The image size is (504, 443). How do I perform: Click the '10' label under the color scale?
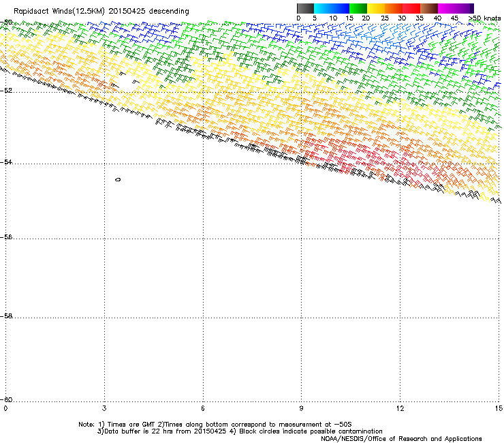click(x=333, y=18)
